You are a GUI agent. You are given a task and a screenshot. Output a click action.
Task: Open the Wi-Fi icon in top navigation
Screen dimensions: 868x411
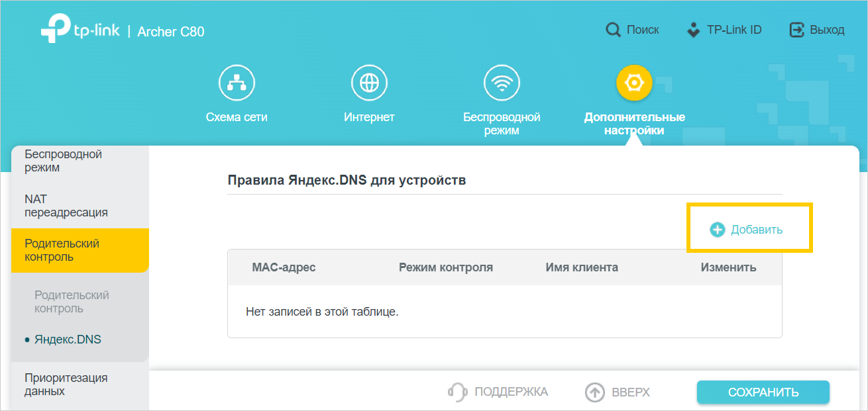502,83
